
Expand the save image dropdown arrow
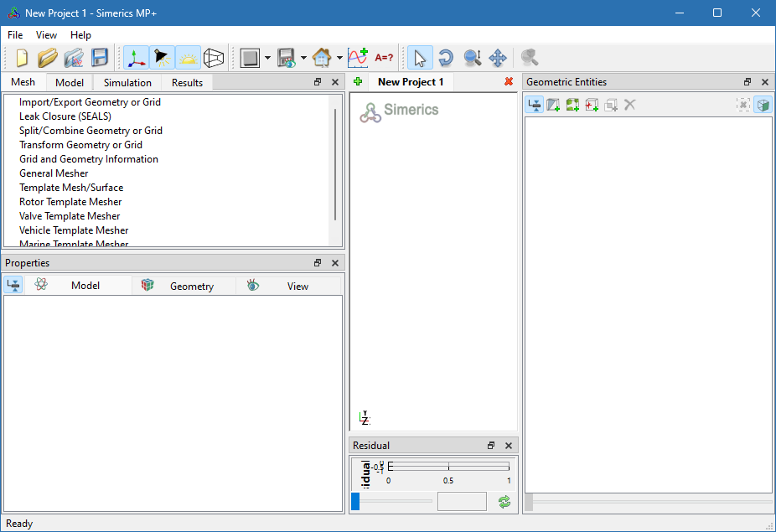pos(303,59)
